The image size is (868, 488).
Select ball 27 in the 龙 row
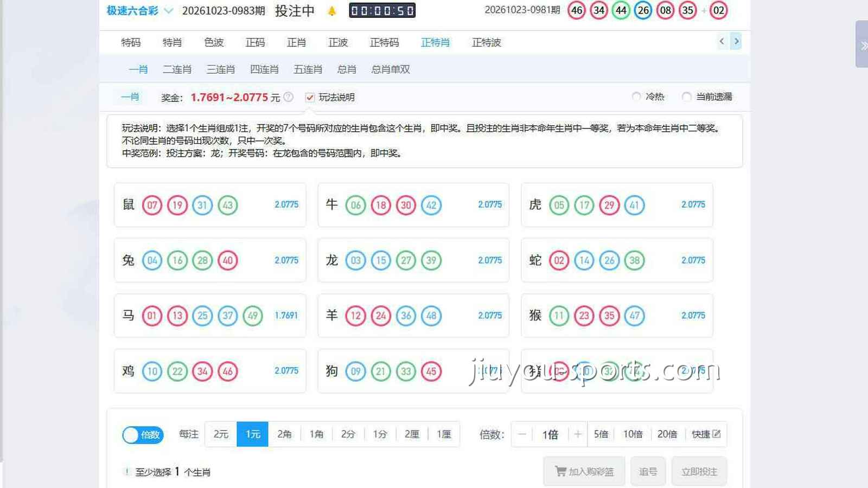[x=406, y=260]
